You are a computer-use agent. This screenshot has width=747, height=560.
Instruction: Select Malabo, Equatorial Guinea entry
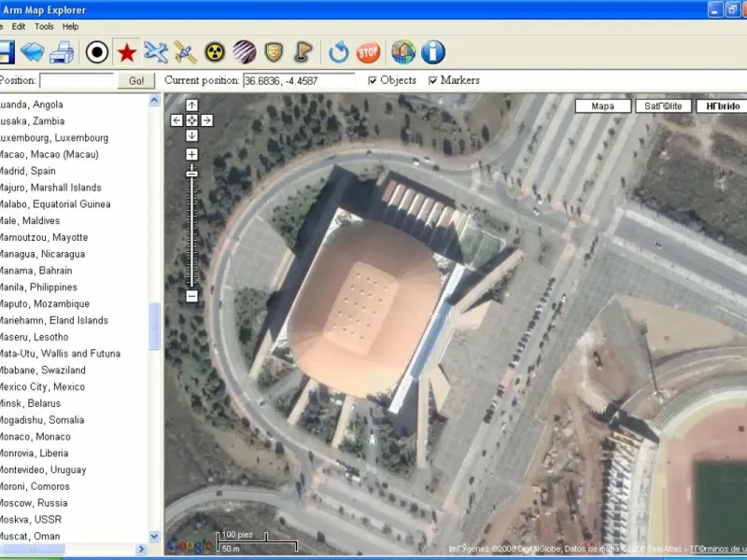55,203
